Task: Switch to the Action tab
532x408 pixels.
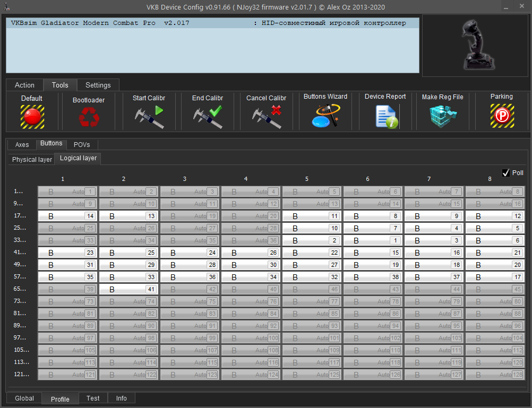Action: [x=24, y=85]
